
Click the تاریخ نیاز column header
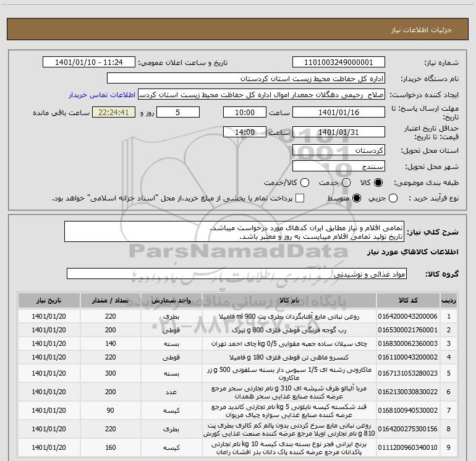pos(49,301)
